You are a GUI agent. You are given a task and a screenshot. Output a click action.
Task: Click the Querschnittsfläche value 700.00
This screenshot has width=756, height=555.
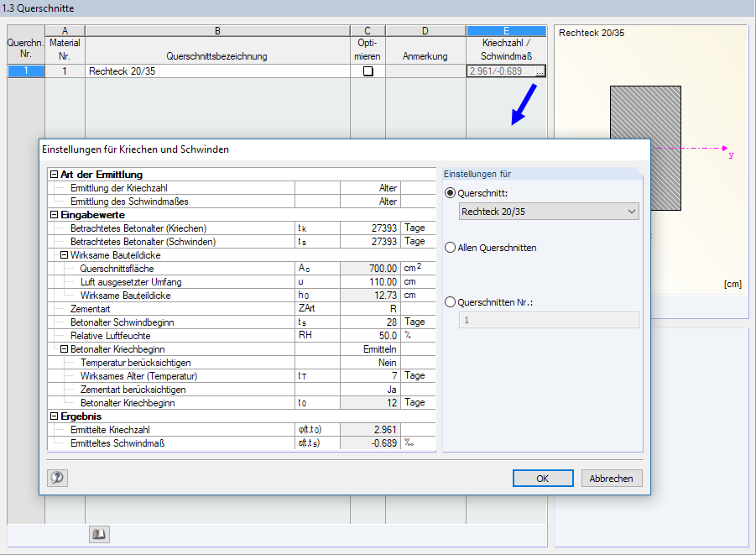tap(370, 269)
